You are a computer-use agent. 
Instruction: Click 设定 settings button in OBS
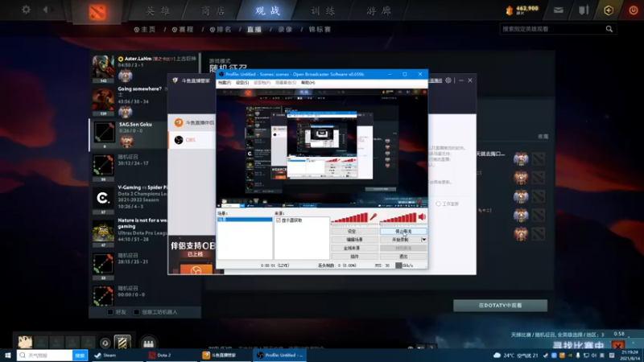click(x=354, y=232)
